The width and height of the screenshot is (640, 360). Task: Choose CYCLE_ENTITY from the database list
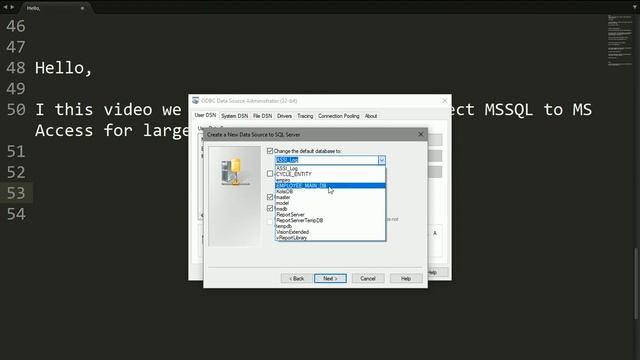(x=330, y=174)
